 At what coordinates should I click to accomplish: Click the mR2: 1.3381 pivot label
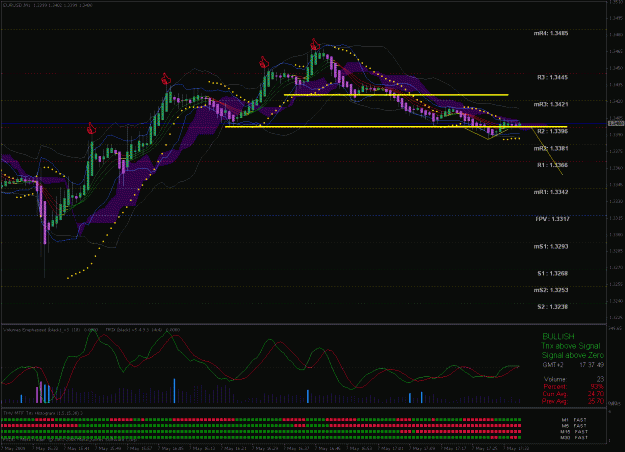point(551,149)
